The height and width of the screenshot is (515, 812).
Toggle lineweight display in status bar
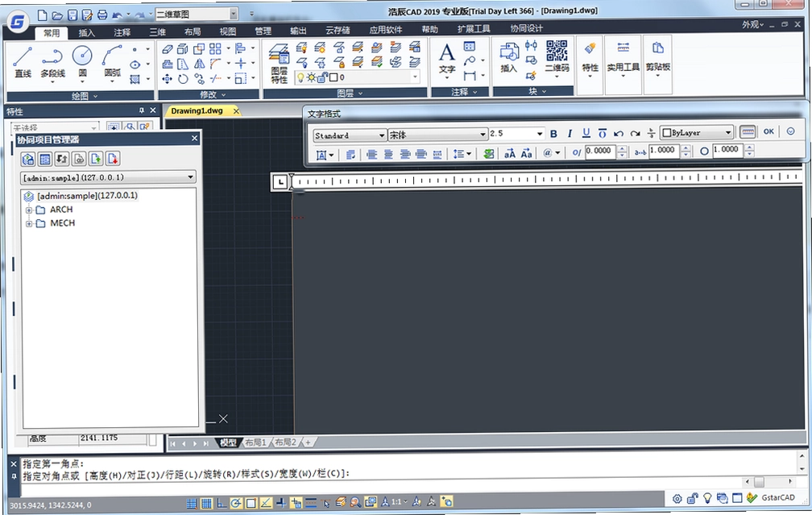311,502
